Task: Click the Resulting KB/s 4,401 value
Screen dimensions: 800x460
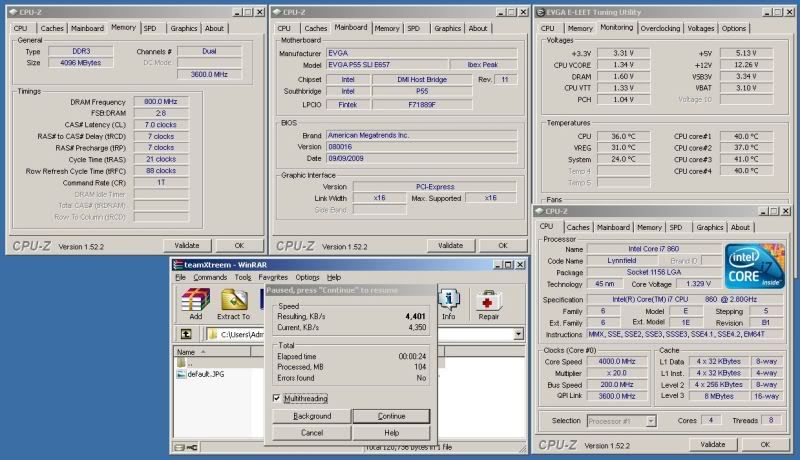Action: 415,316
